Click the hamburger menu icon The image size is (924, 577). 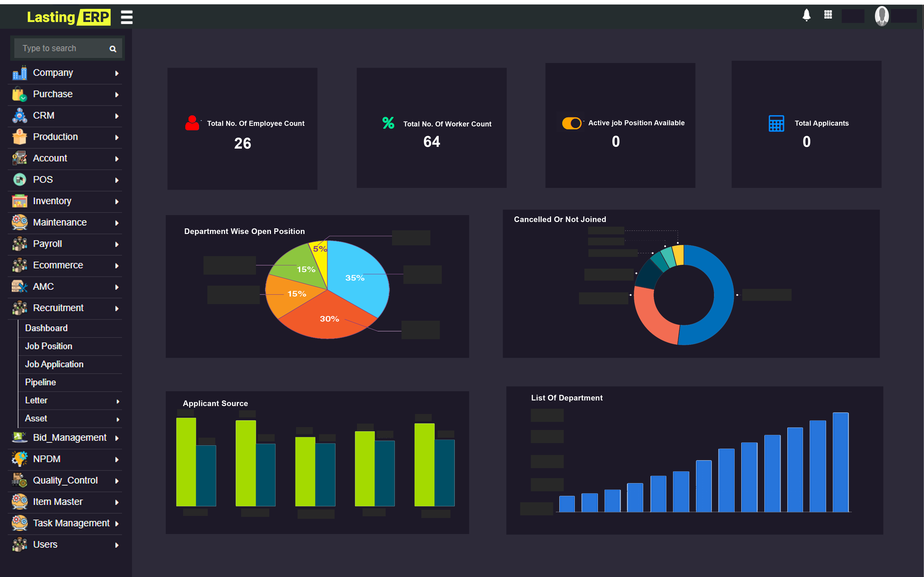pos(126,17)
